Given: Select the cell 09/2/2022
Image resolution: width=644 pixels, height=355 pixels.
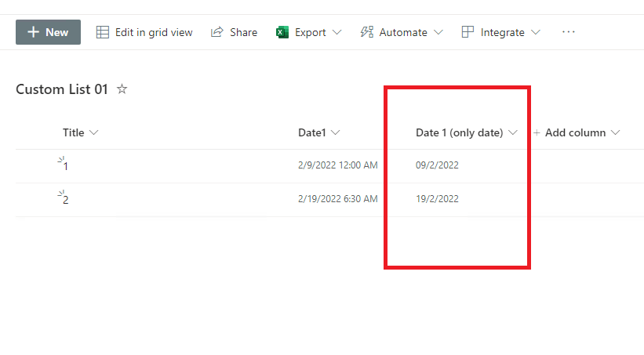Looking at the screenshot, I should pos(437,165).
